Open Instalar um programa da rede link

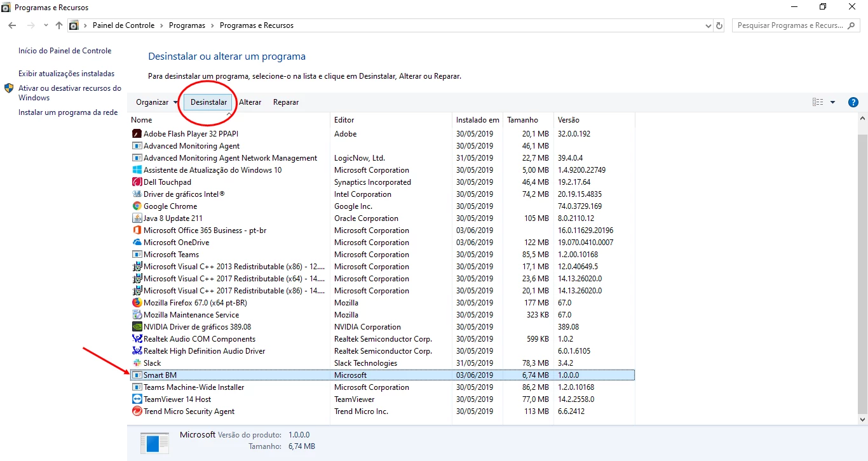coord(68,112)
